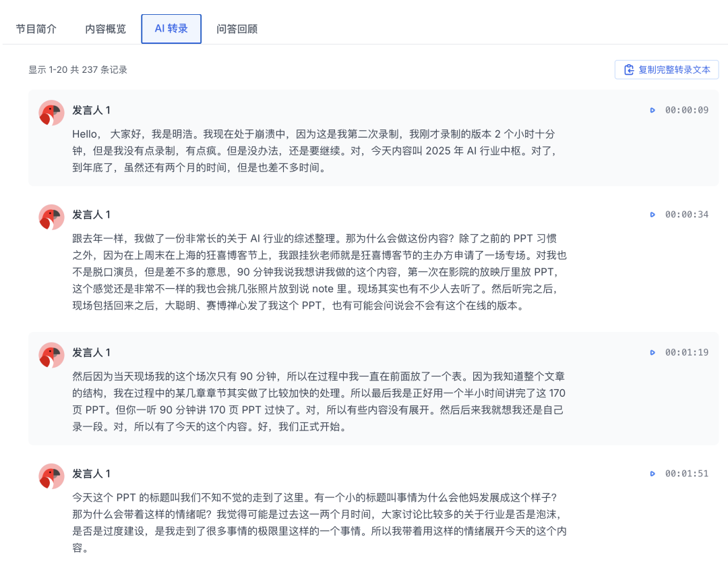The height and width of the screenshot is (562, 728).
Task: Play the final visible segment at 00:01:51
Action: pyautogui.click(x=652, y=474)
